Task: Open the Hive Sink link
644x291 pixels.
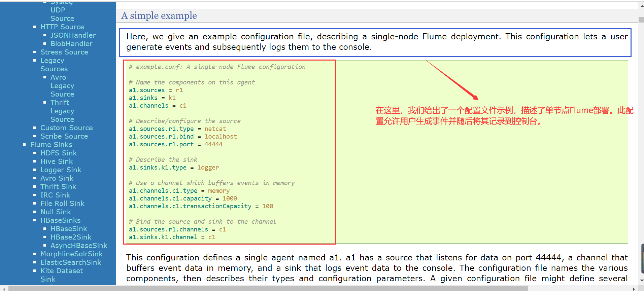Action: (x=57, y=161)
